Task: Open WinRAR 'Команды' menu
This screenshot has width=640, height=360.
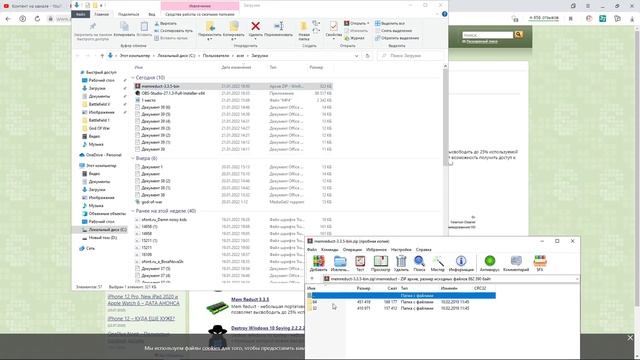Action: [x=329, y=249]
